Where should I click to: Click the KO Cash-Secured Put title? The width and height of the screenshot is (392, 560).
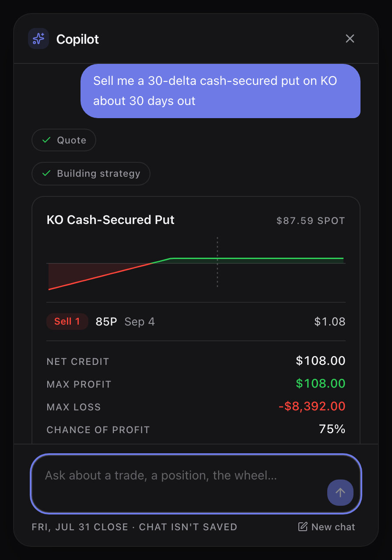[111, 220]
